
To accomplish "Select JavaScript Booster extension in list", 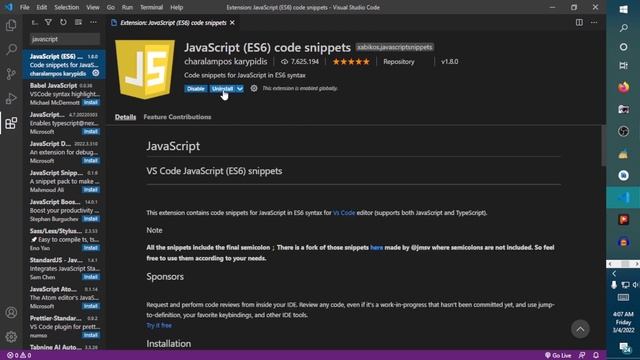I will 64,210.
